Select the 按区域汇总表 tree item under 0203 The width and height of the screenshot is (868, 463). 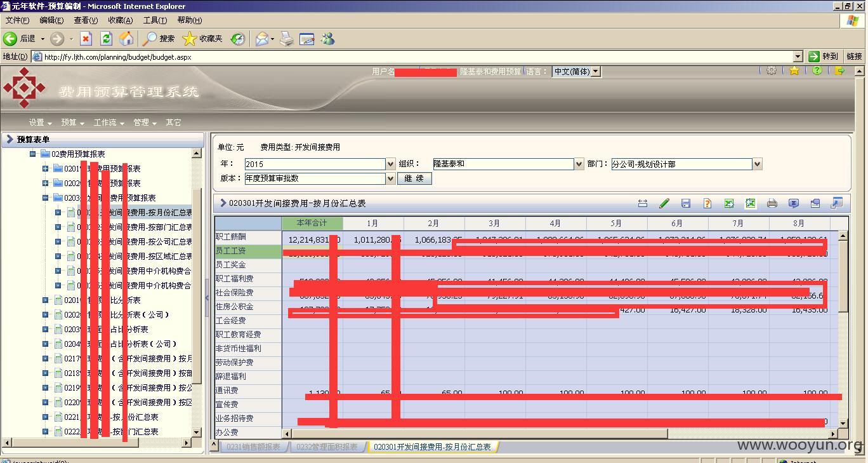point(135,256)
